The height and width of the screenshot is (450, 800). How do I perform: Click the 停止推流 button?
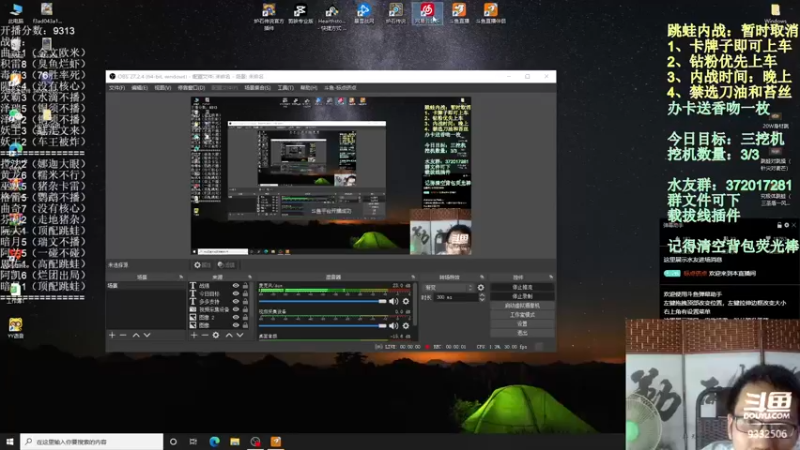(x=522, y=287)
